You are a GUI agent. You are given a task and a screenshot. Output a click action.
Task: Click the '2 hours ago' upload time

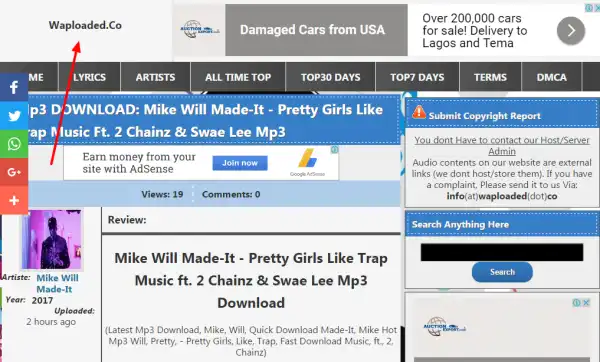pyautogui.click(x=51, y=322)
